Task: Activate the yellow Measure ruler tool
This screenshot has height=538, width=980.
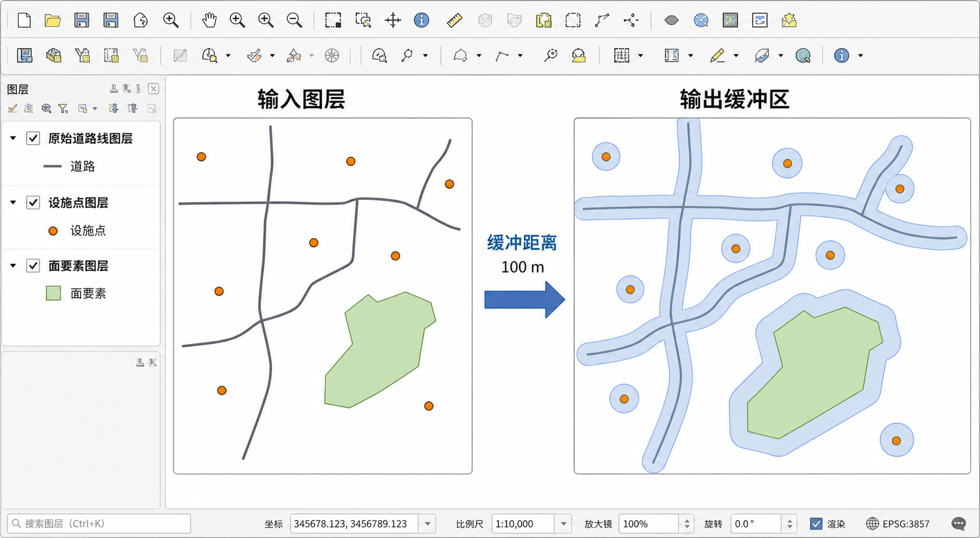Action: point(454,20)
